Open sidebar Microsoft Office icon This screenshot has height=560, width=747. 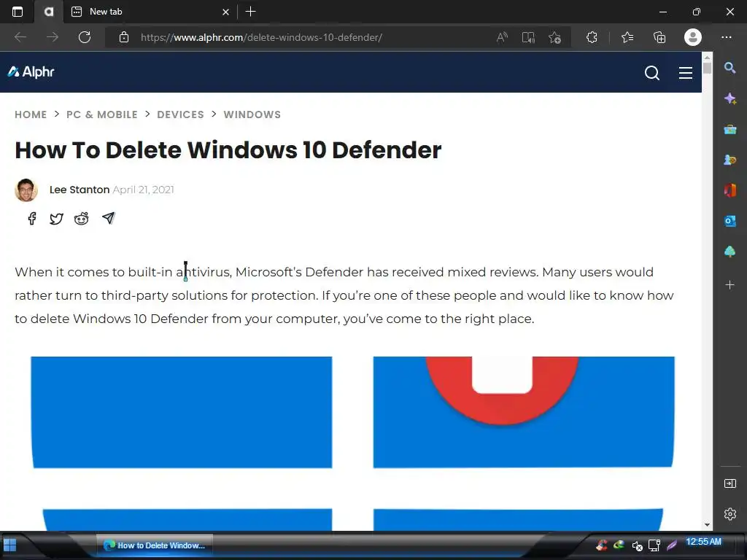729,190
